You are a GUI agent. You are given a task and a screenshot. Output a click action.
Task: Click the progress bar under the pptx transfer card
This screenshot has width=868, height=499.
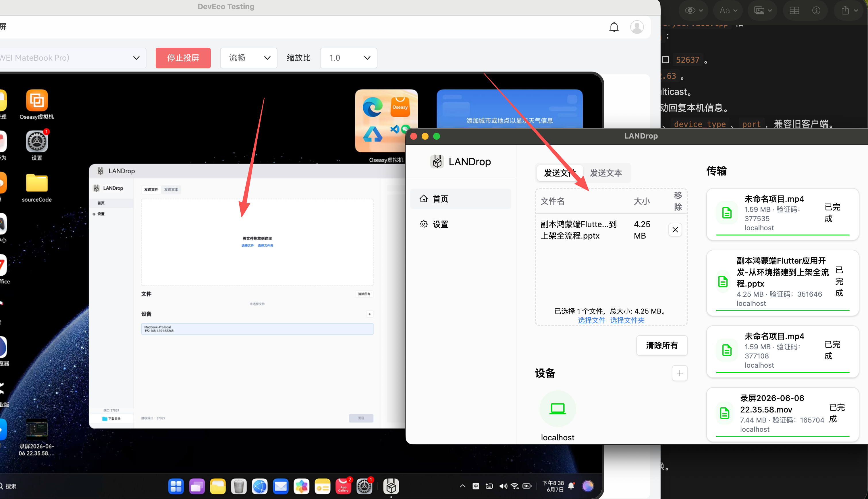click(782, 310)
